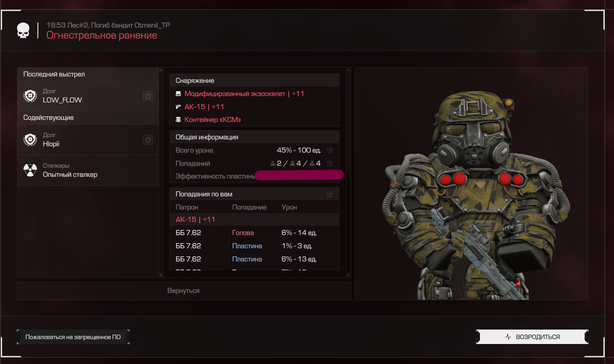Viewport: 614px width, 364px height.
Task: Click the Патрон column header
Action: click(187, 207)
